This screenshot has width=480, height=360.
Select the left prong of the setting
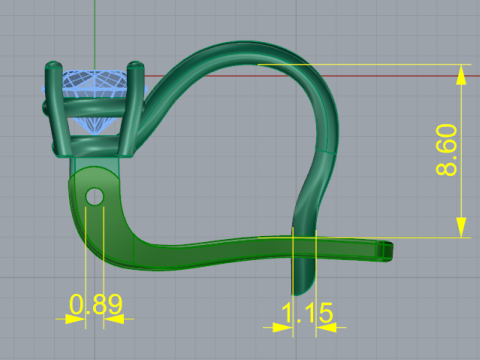tap(57, 109)
